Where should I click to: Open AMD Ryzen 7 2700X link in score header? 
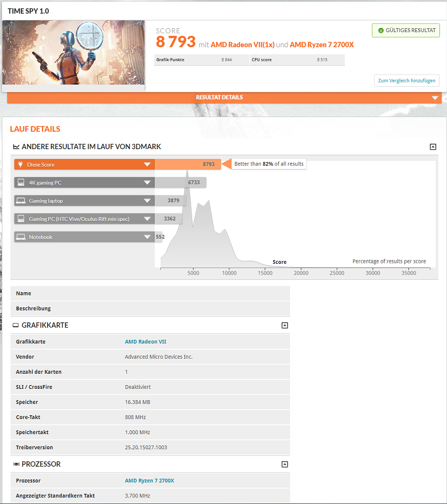pos(322,45)
